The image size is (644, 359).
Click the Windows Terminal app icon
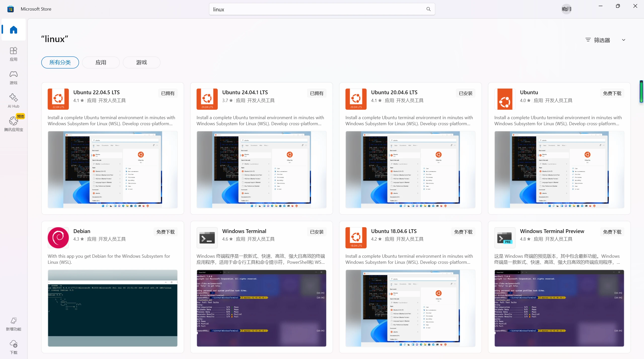pos(207,238)
